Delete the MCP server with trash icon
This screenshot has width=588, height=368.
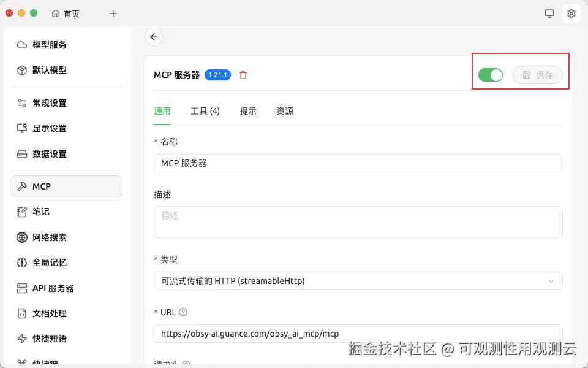pyautogui.click(x=243, y=75)
